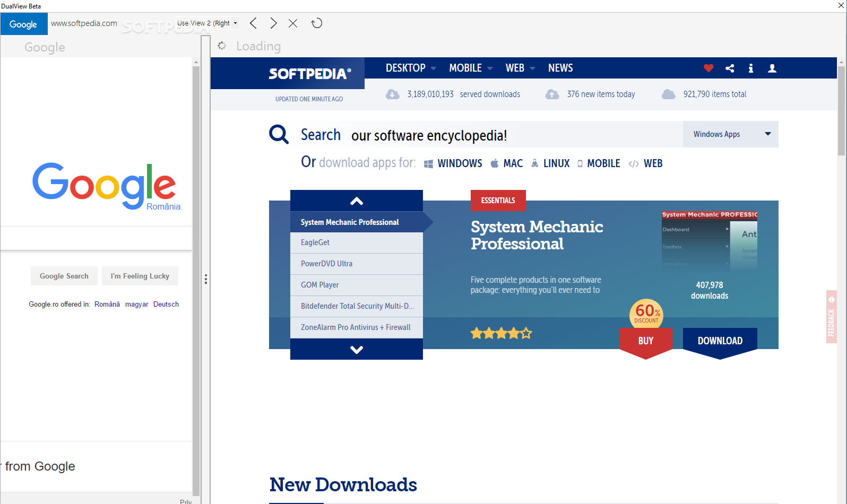Select System Mechanic Professional in list
847x504 pixels.
pos(357,222)
